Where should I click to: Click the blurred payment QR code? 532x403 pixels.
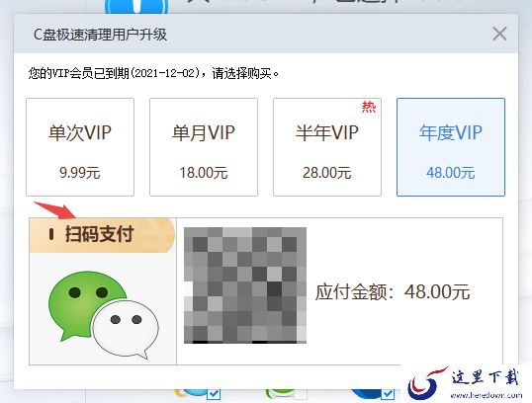245,285
